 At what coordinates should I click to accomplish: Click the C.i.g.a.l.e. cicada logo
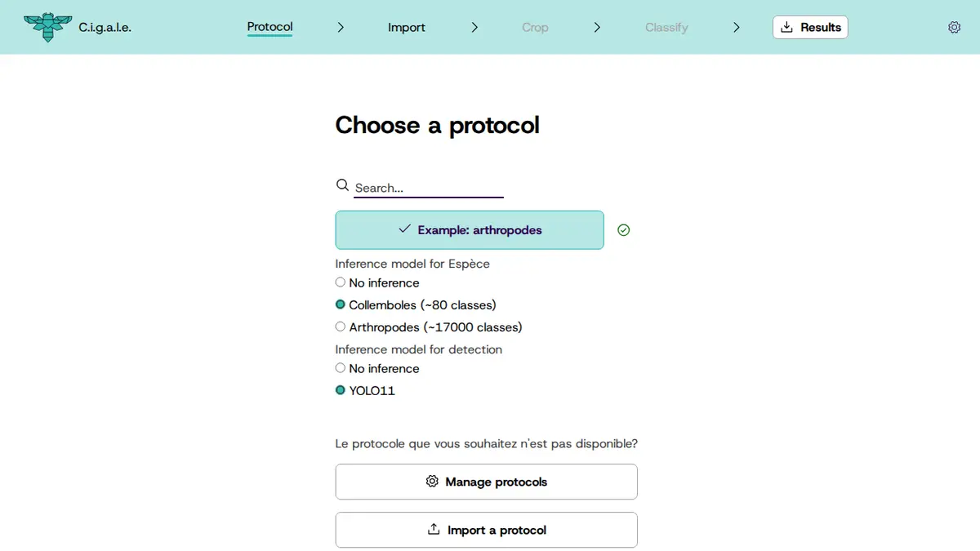coord(48,27)
